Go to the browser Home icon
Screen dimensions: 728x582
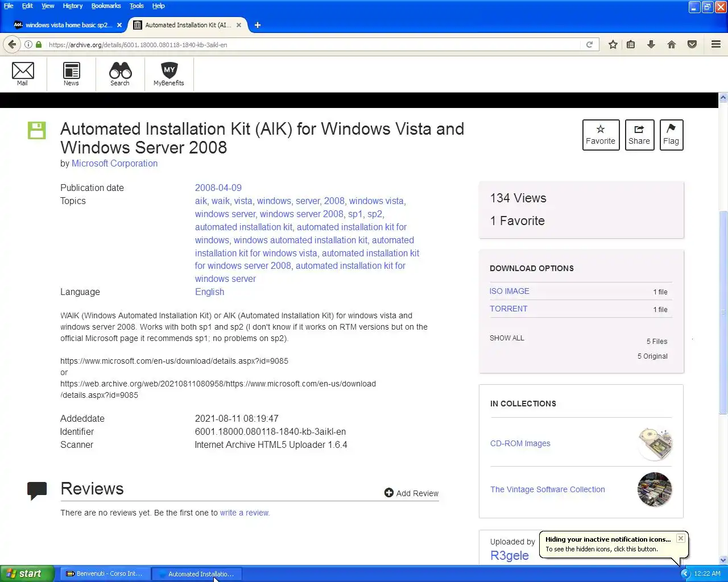click(672, 44)
